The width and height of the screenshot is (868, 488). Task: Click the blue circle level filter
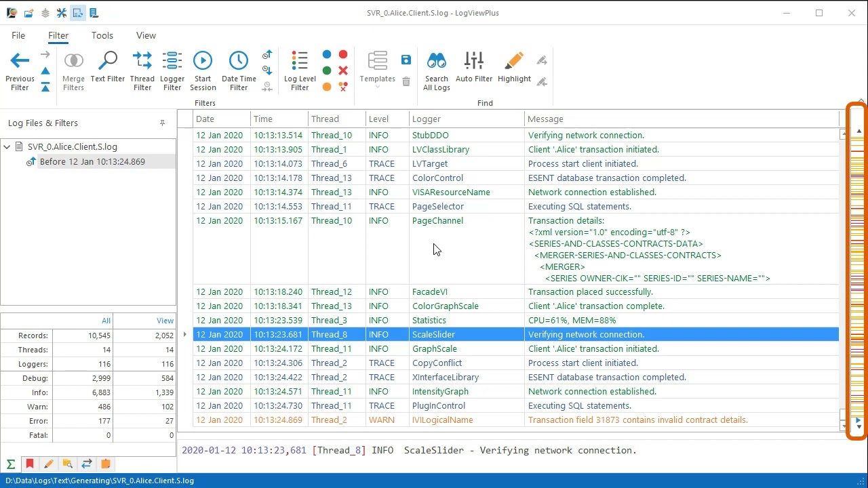[327, 54]
